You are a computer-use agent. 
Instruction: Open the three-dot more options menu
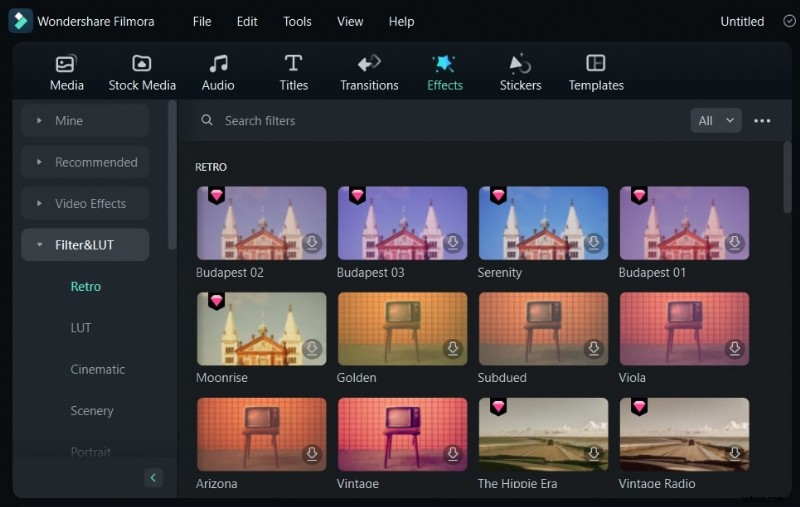(762, 121)
